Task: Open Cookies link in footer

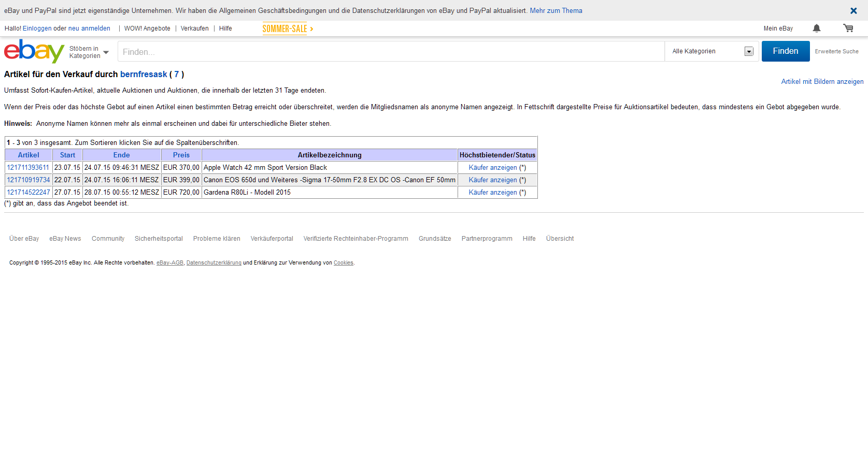Action: click(343, 263)
